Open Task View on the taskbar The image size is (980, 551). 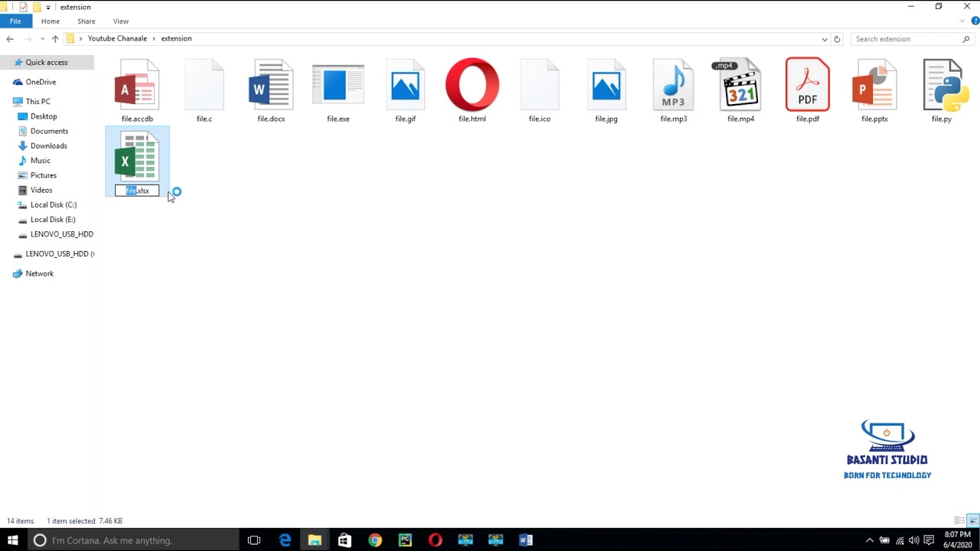click(254, 540)
